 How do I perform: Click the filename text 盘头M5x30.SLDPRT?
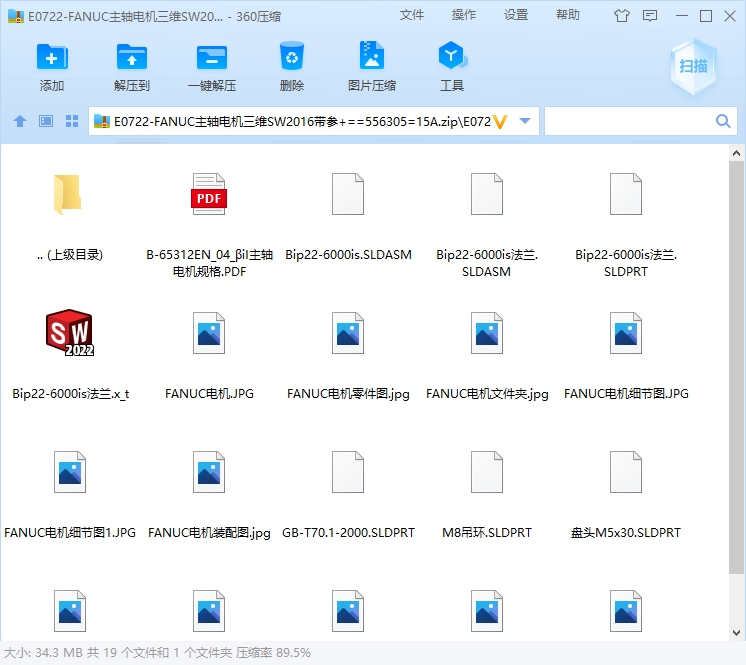pyautogui.click(x=626, y=533)
